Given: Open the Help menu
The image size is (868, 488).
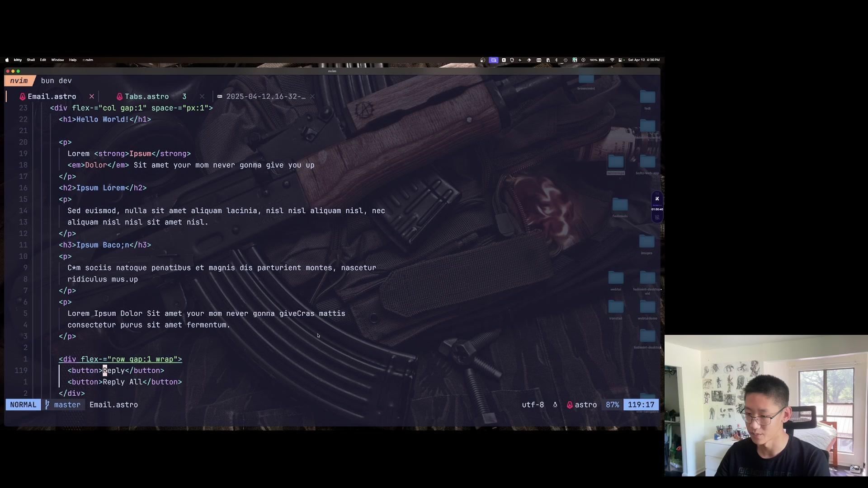Looking at the screenshot, I should (x=73, y=60).
